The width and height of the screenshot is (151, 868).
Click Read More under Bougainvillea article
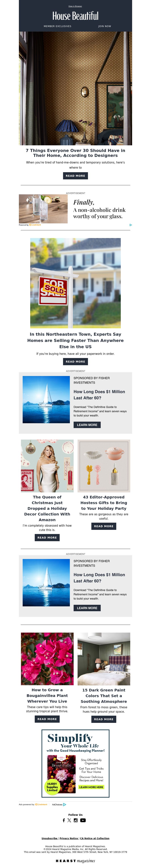point(47,719)
